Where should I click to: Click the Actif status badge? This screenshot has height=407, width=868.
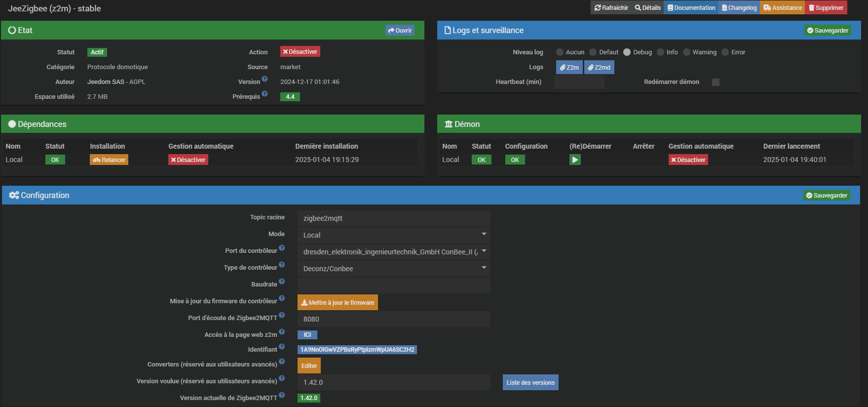coord(97,52)
